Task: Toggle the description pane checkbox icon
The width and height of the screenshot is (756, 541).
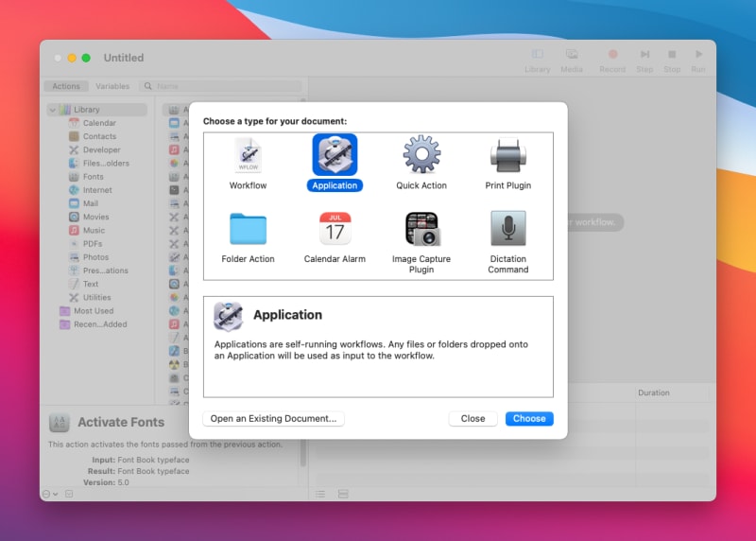Action: click(69, 494)
